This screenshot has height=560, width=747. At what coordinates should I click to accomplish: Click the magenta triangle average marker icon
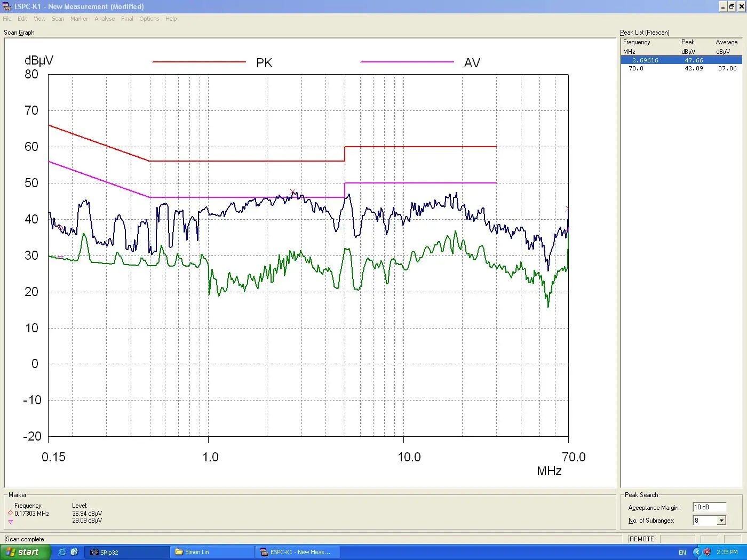coord(10,522)
